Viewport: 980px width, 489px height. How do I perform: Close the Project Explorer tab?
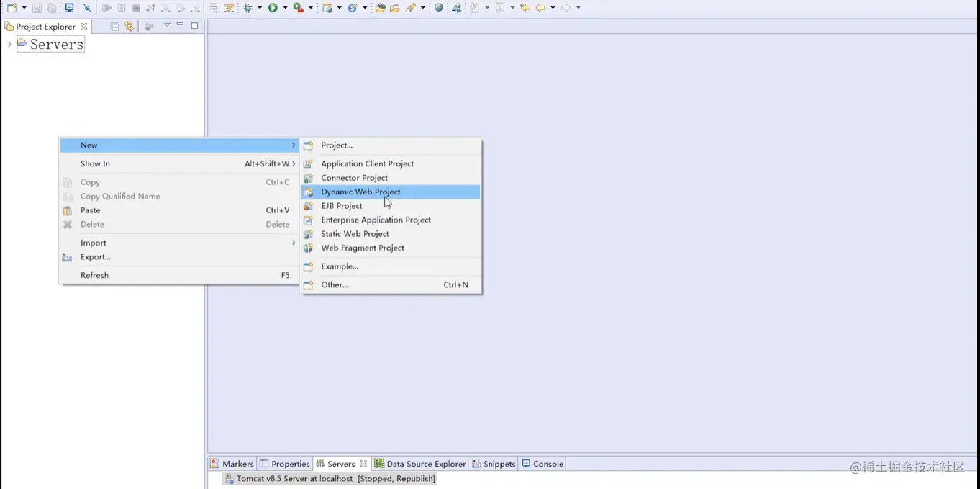[84, 27]
